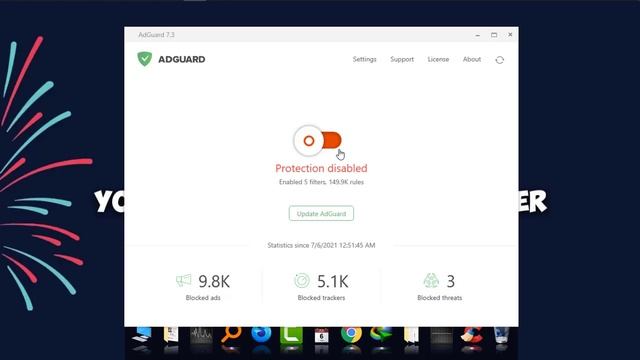Image resolution: width=640 pixels, height=360 pixels.
Task: Click the refresh filters update icon
Action: [500, 60]
